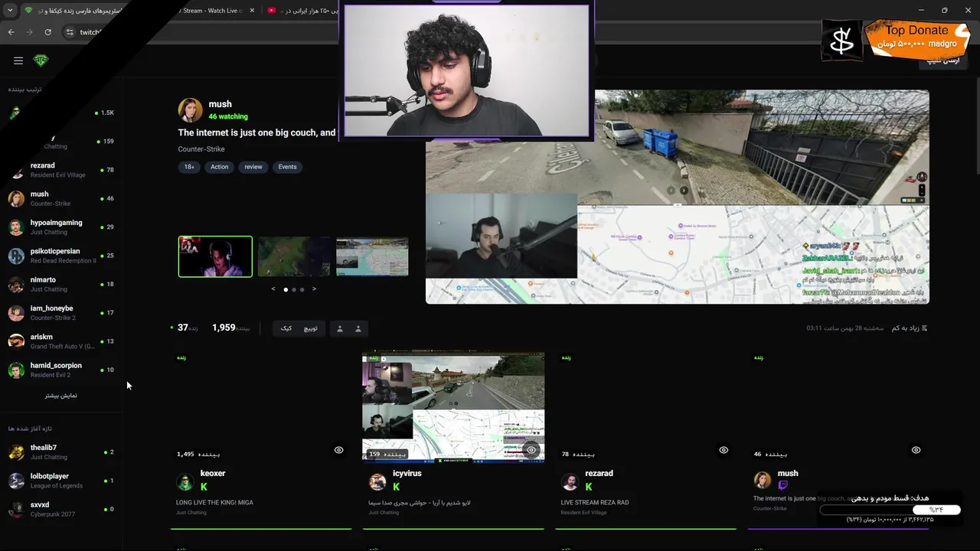Open thealib7 in newly started list
This screenshot has height=551, width=980.
pyautogui.click(x=61, y=452)
